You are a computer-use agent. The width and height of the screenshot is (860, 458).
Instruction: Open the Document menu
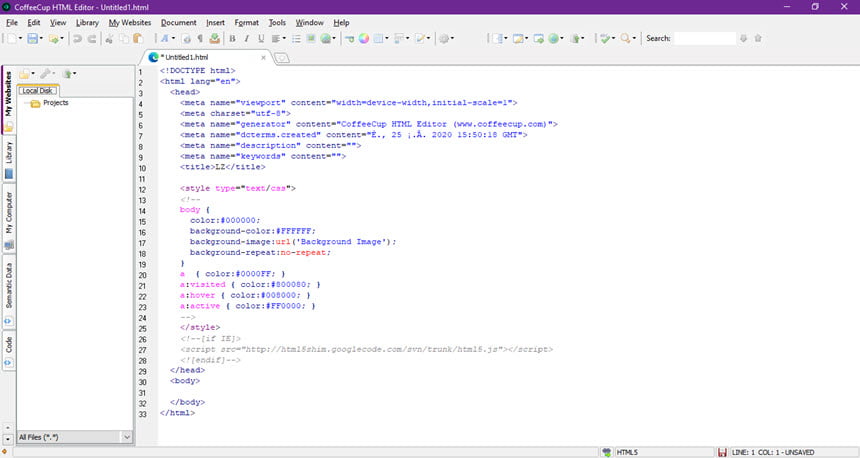(178, 22)
